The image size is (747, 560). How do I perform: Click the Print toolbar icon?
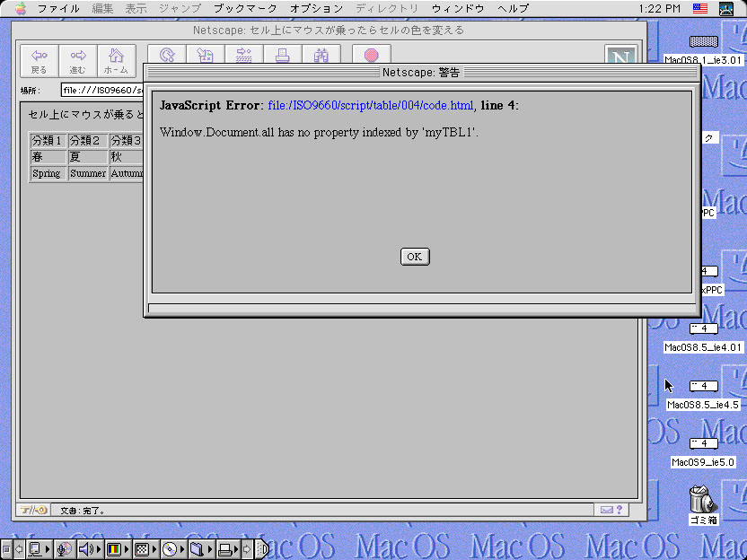(283, 54)
